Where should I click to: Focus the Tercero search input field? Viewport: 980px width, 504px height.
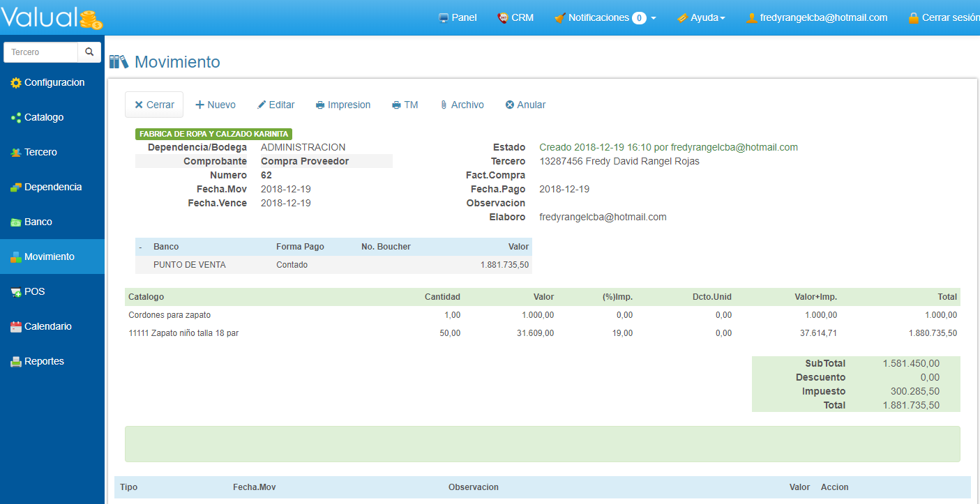[40, 52]
